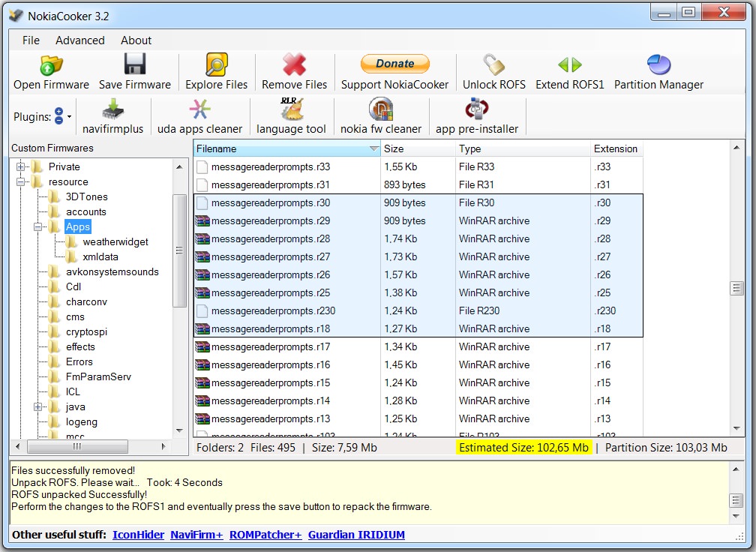Open the Advanced menu
This screenshot has width=756, height=552.
click(x=80, y=40)
